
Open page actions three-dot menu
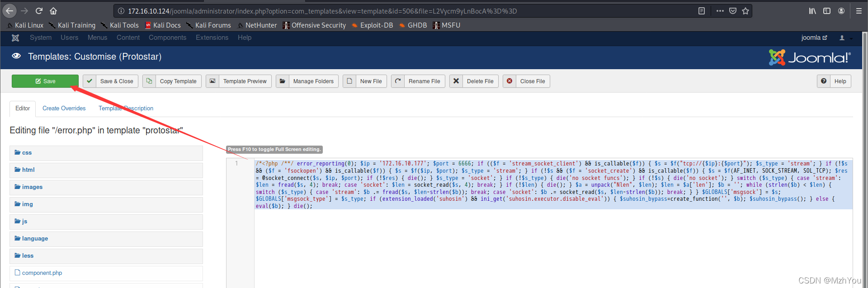coord(720,11)
